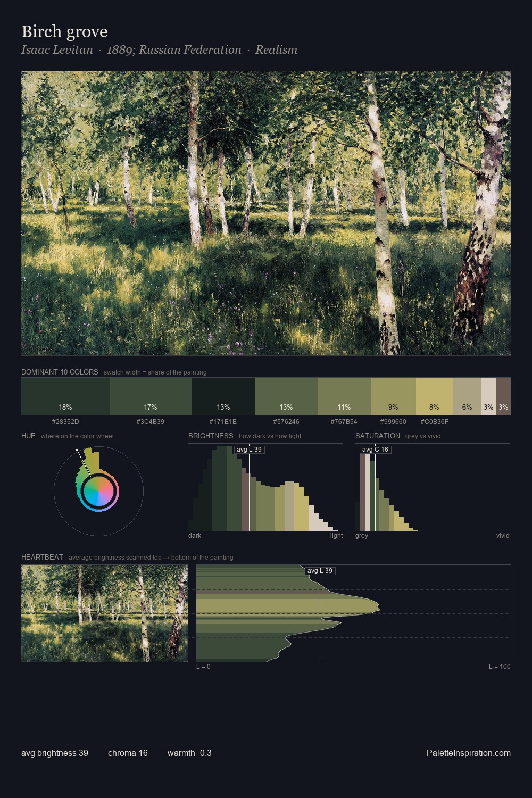Click the 1889; Russian Federation text
Screen dimensions: 532x798
point(174,50)
